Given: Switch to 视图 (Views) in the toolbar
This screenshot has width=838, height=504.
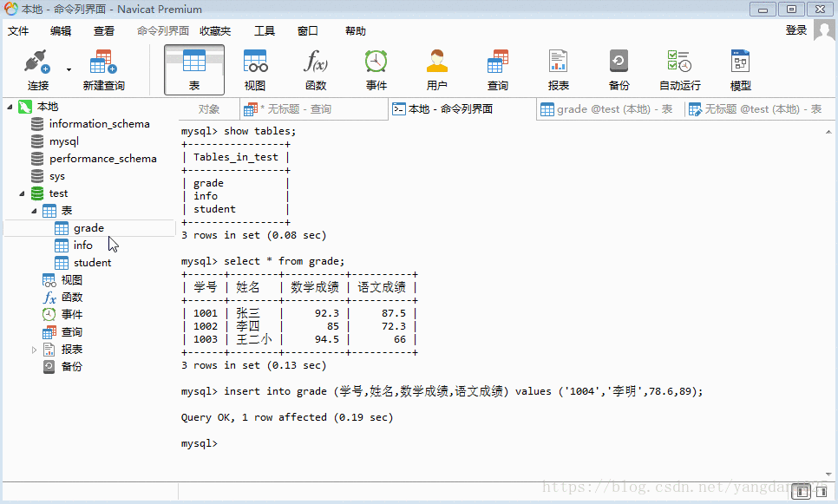Looking at the screenshot, I should pyautogui.click(x=255, y=68).
